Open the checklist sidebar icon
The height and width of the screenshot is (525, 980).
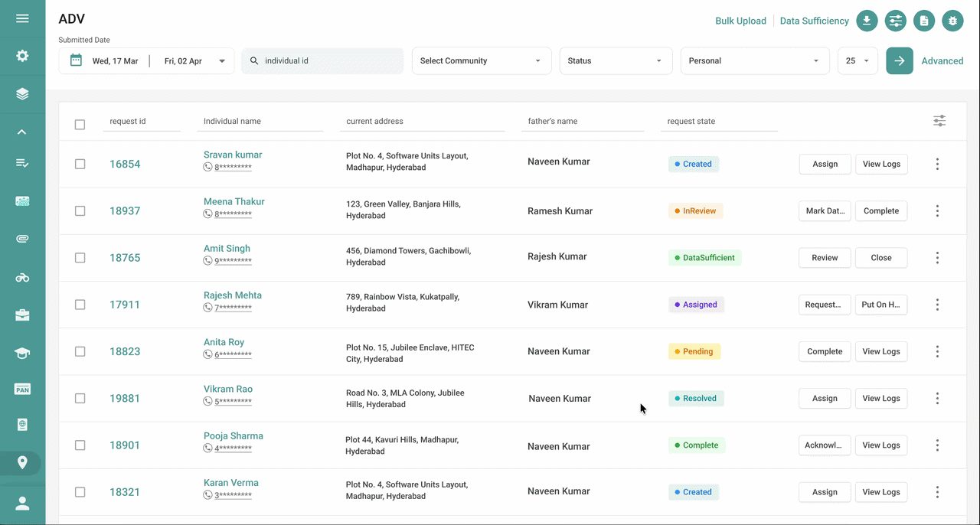pos(22,163)
